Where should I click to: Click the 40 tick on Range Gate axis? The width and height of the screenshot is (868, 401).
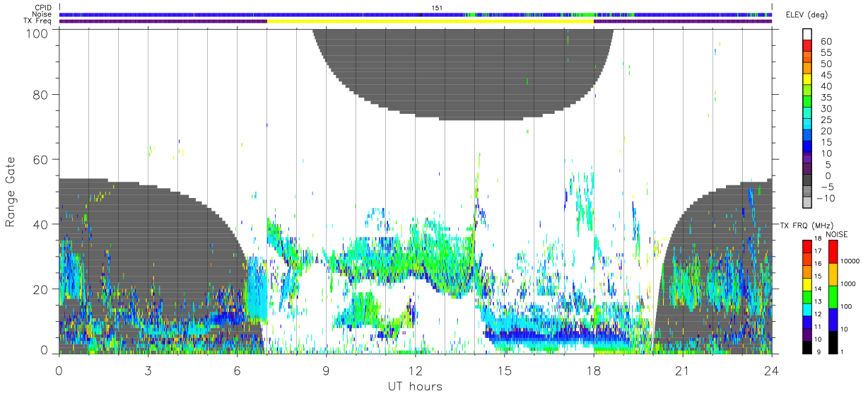(x=41, y=224)
